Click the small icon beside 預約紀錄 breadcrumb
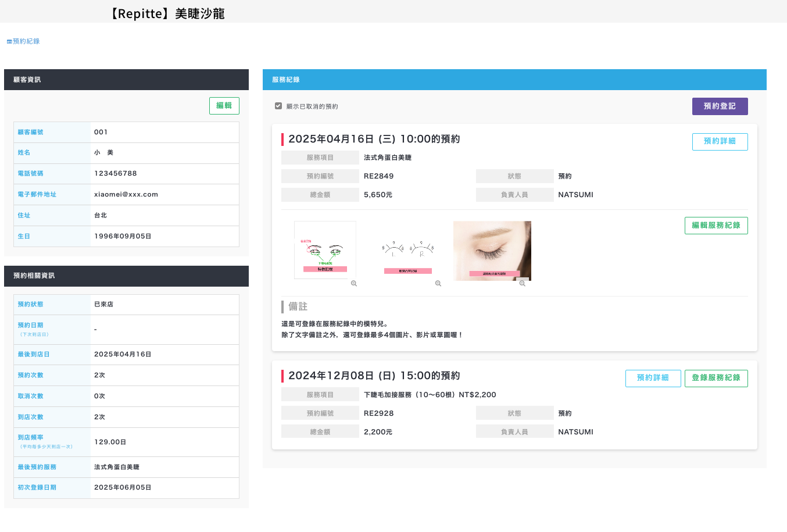Viewport: 787px width, 532px height. [x=9, y=42]
